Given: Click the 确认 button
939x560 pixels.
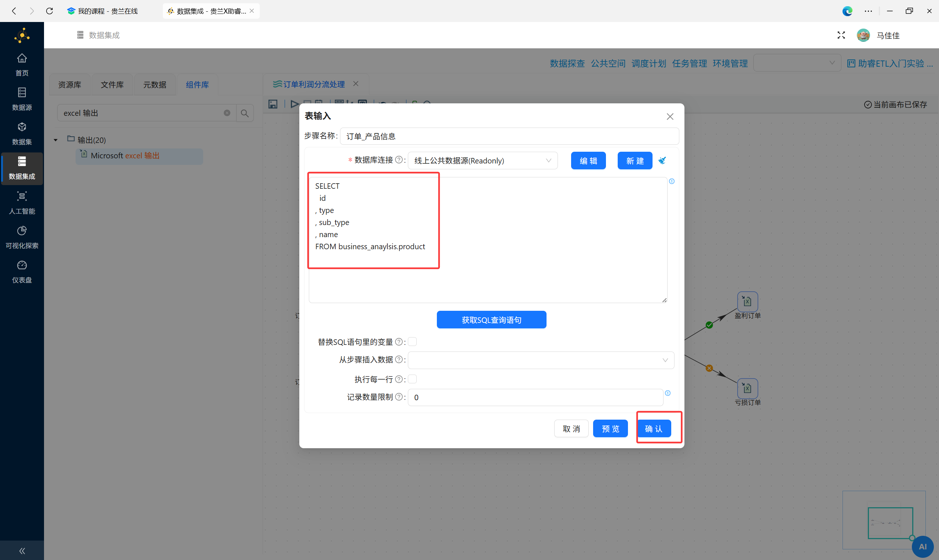Looking at the screenshot, I should coord(654,428).
